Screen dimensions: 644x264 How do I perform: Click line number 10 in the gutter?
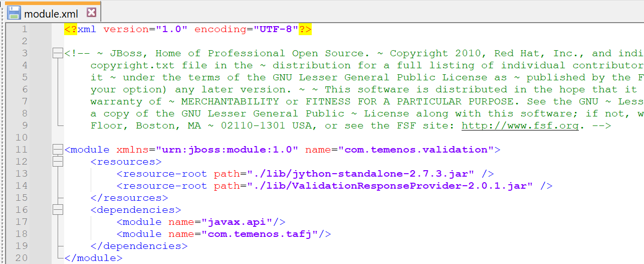coord(22,138)
